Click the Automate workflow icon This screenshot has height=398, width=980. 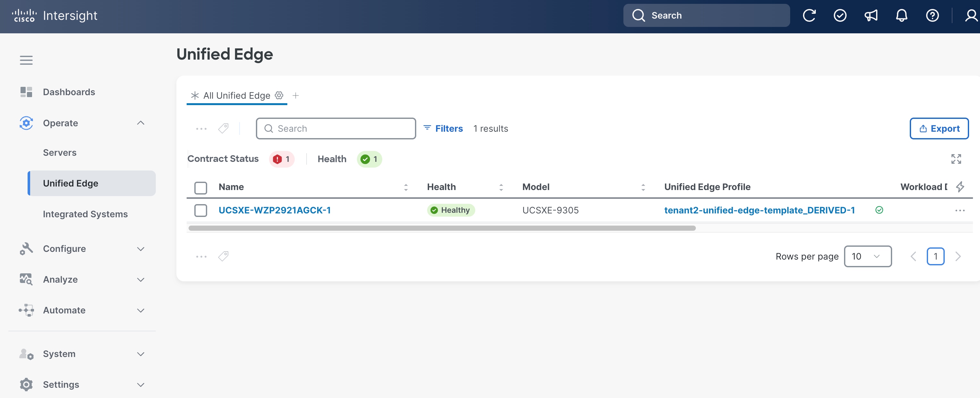pyautogui.click(x=26, y=310)
